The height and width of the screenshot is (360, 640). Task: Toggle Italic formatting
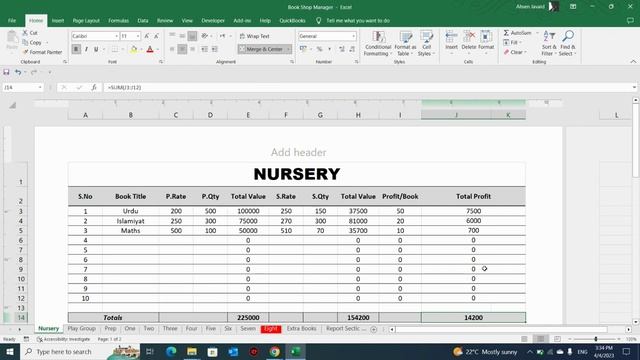pos(86,49)
